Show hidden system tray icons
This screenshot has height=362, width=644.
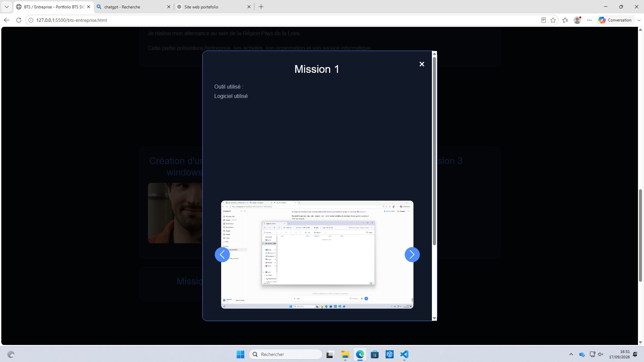571,354
